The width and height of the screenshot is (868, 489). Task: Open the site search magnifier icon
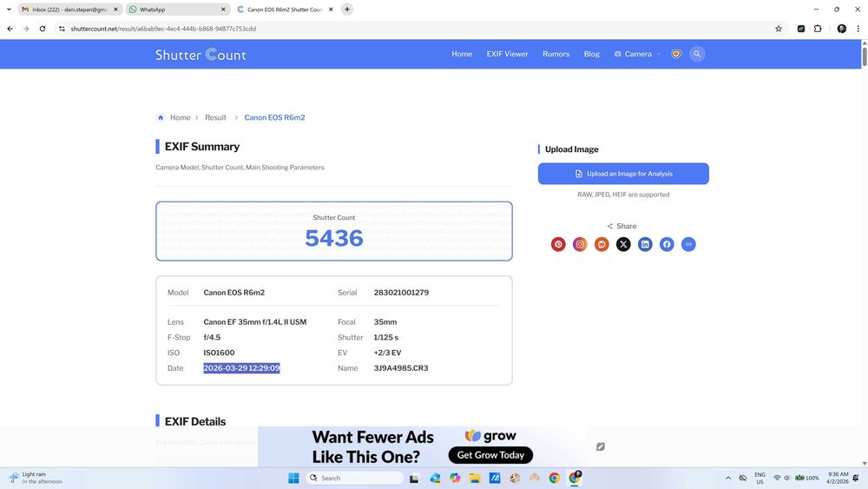pyautogui.click(x=697, y=54)
